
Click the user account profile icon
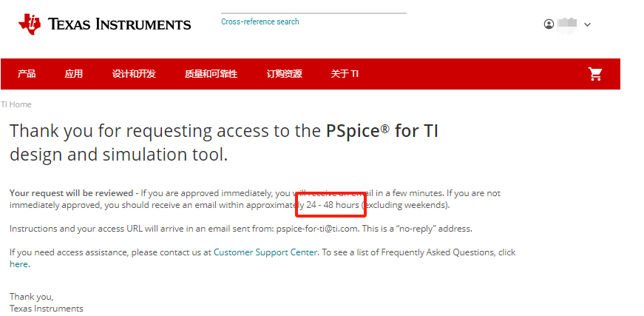point(549,24)
